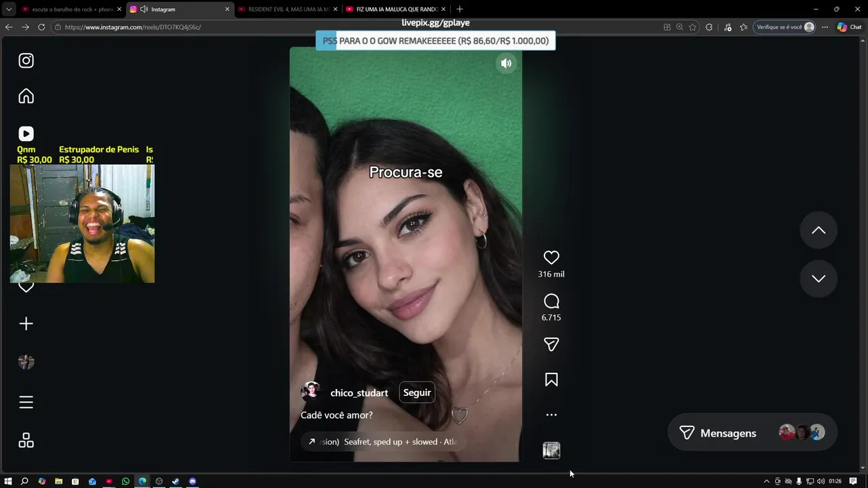Open Discord from the taskbar
Viewport: 868px width, 488px height.
pyautogui.click(x=193, y=481)
